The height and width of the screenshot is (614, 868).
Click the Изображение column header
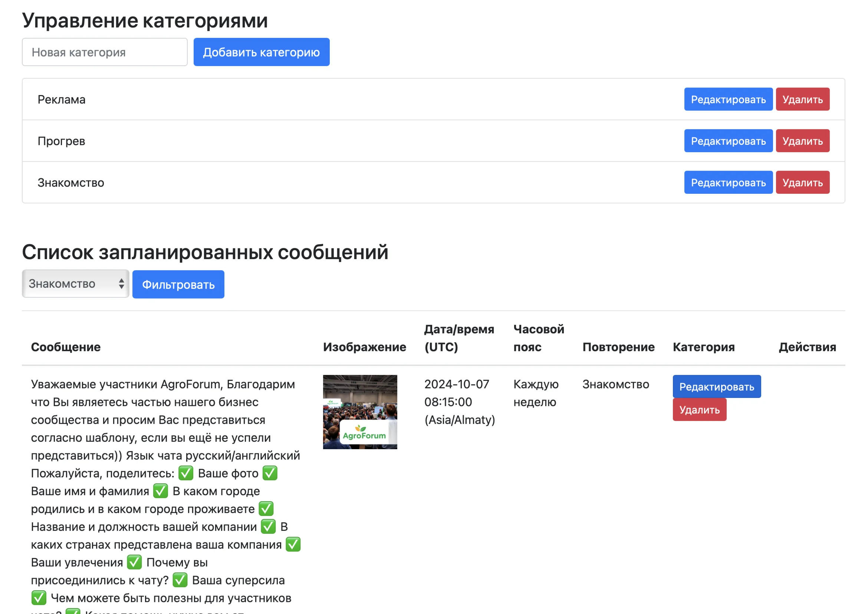point(364,347)
